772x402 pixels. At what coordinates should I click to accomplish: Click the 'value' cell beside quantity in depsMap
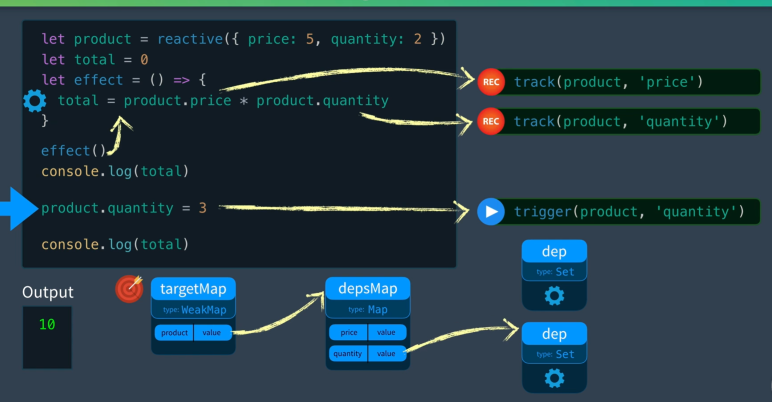(386, 353)
